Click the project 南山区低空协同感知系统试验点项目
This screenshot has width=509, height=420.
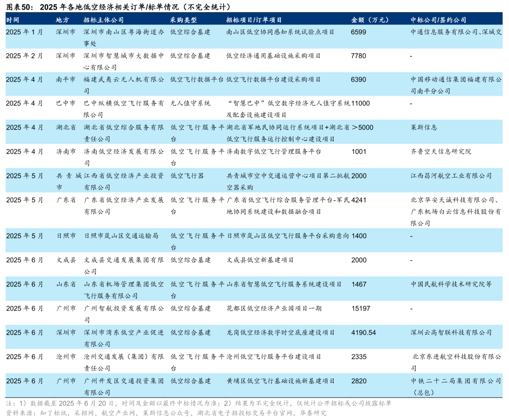click(280, 32)
